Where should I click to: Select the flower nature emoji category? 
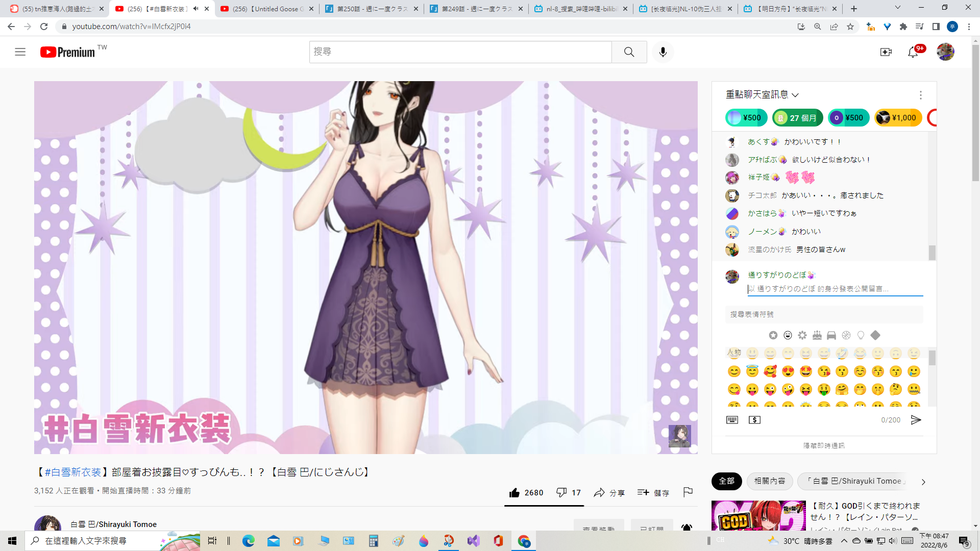(x=802, y=335)
